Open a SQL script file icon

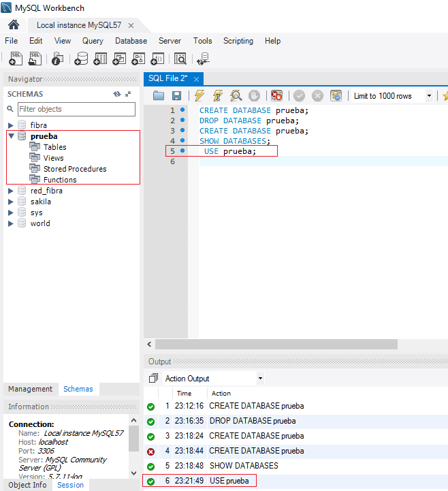point(35,59)
